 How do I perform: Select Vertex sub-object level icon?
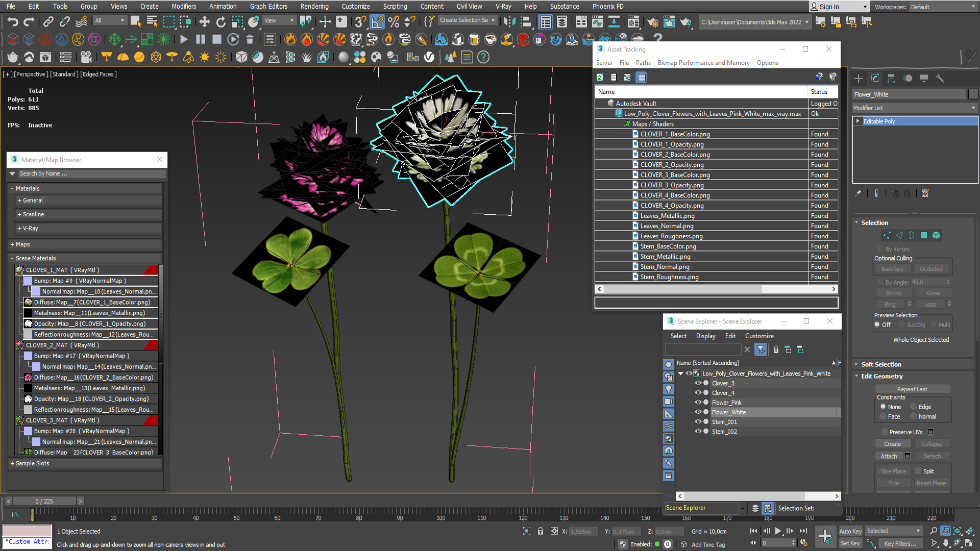(x=887, y=235)
